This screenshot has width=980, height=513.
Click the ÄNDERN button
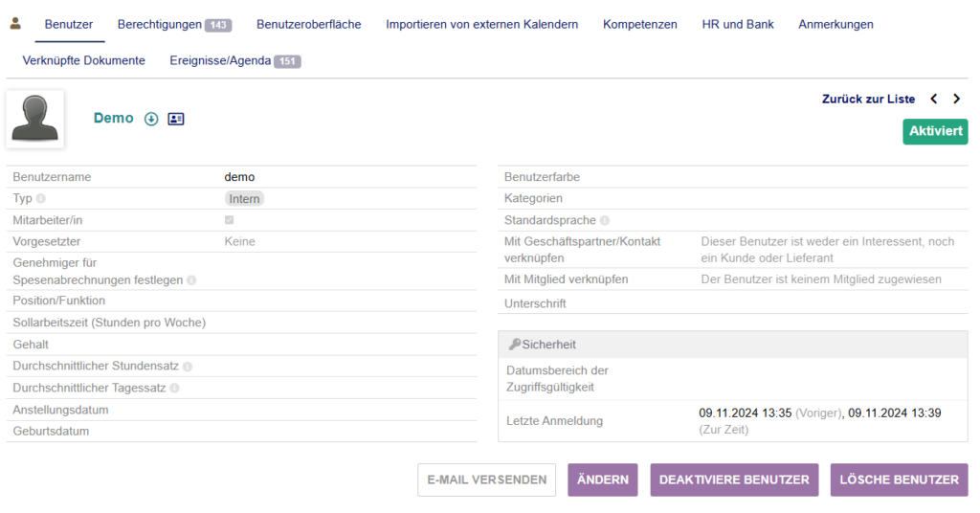(x=602, y=480)
